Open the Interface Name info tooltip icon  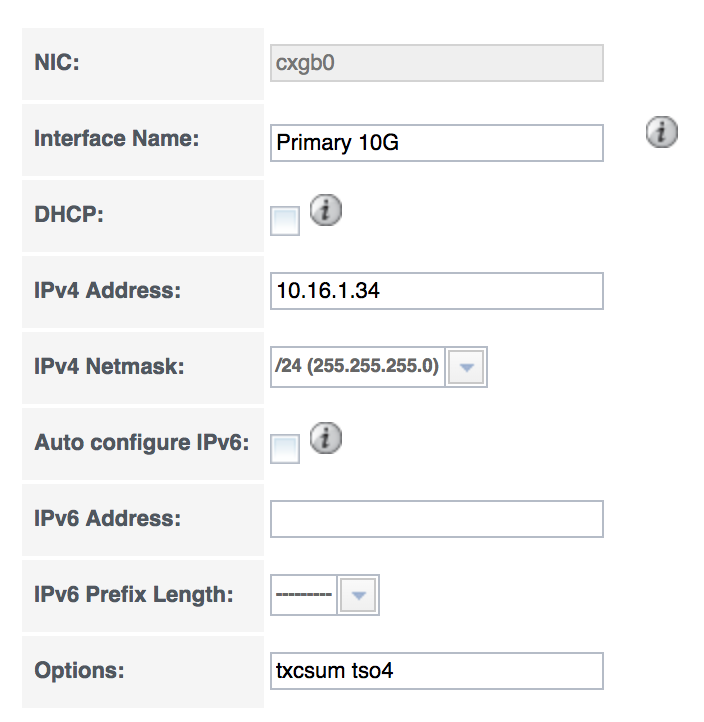click(x=662, y=132)
